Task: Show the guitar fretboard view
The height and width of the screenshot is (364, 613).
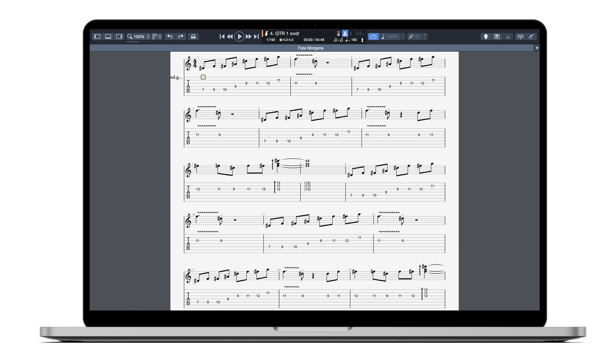Action: pyautogui.click(x=486, y=37)
